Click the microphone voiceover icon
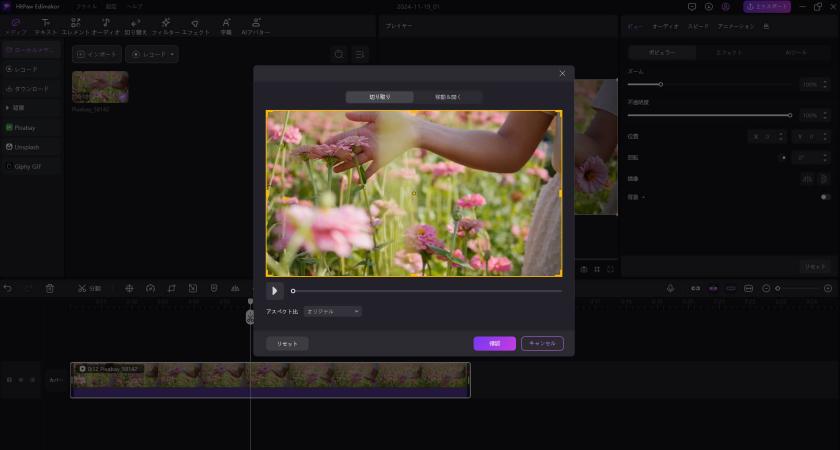The width and height of the screenshot is (840, 450). (670, 288)
